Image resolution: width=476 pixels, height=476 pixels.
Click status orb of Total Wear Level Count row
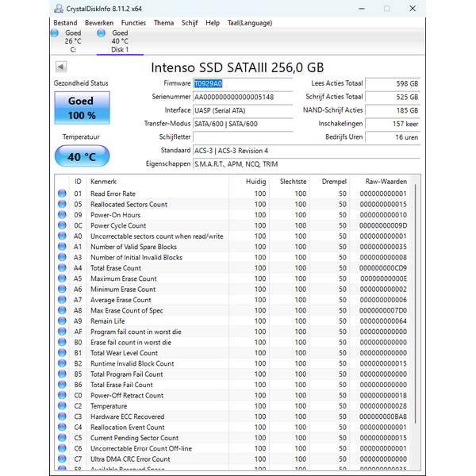[62, 353]
